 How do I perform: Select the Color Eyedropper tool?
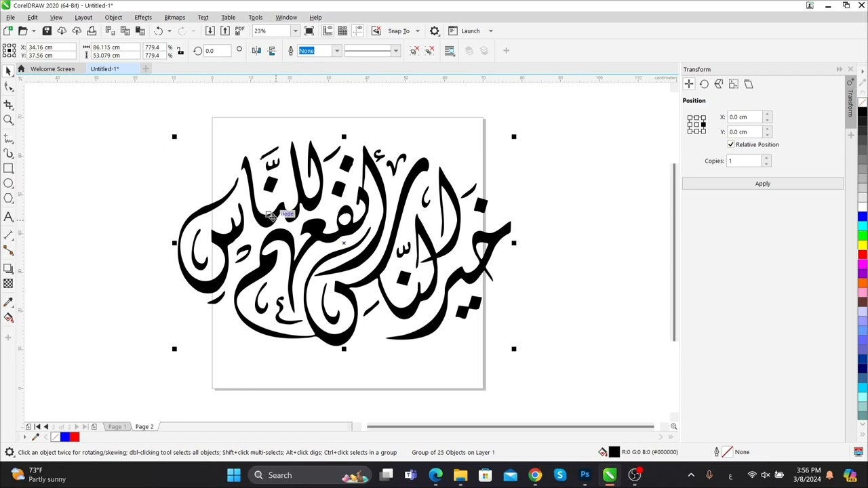[x=8, y=302]
